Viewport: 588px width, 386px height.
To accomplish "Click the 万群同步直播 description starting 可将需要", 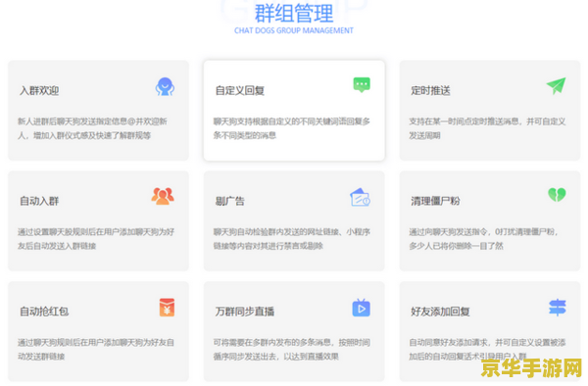I will [x=292, y=350].
